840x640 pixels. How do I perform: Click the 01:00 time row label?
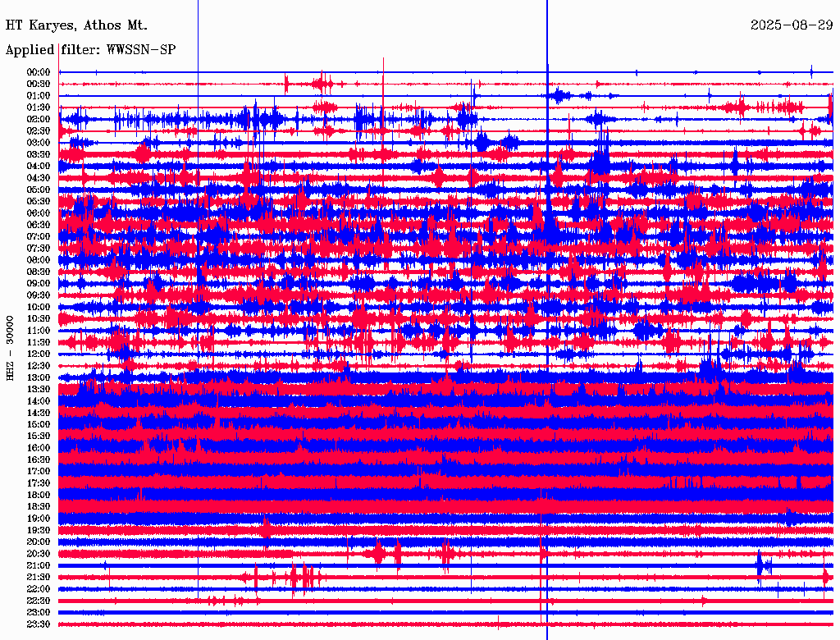(x=39, y=96)
